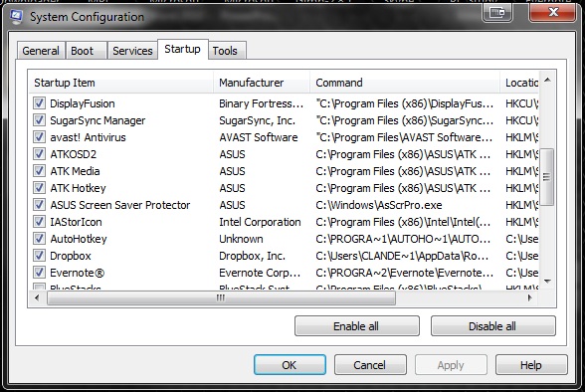Image resolution: width=585 pixels, height=392 pixels.
Task: Click the Cancel button
Action: pyautogui.click(x=370, y=365)
